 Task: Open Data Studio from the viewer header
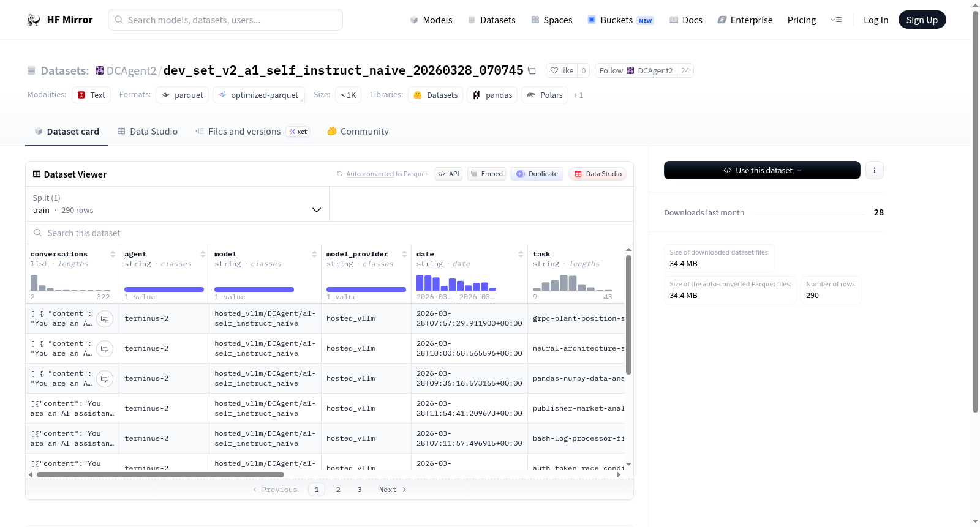point(598,174)
